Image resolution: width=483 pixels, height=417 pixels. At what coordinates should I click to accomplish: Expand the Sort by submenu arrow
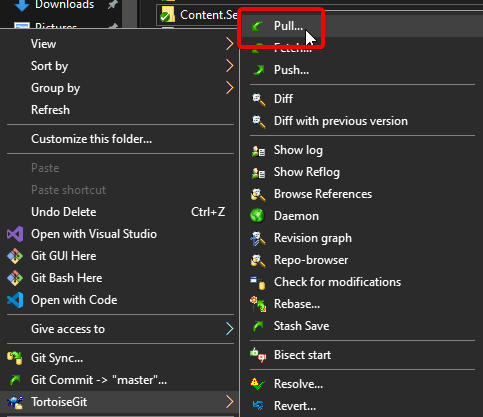coord(229,66)
